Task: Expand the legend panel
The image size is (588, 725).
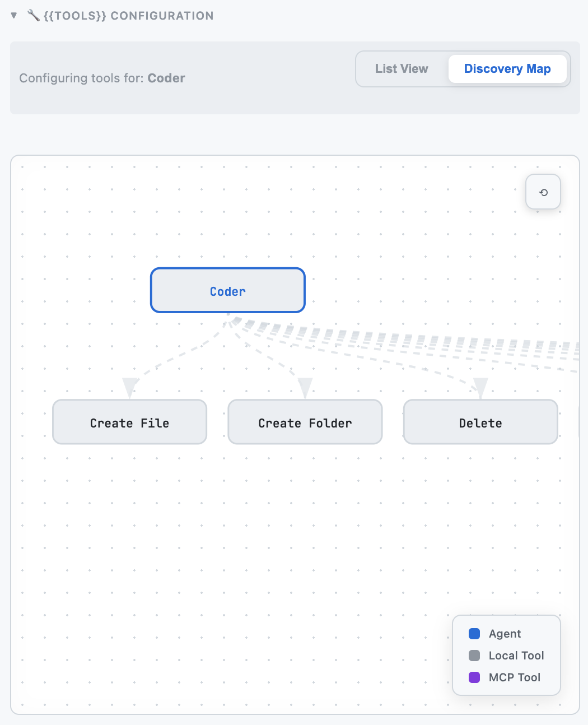Action: click(x=506, y=655)
